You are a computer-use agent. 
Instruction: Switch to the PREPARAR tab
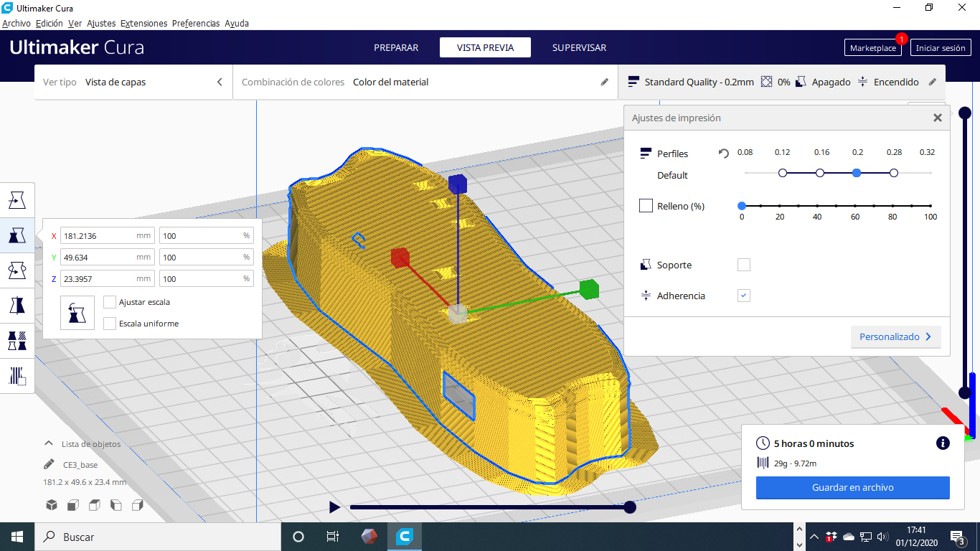[396, 48]
